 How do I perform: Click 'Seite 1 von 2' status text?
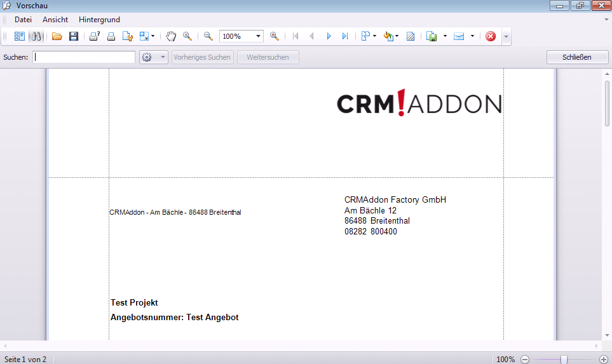pos(25,360)
